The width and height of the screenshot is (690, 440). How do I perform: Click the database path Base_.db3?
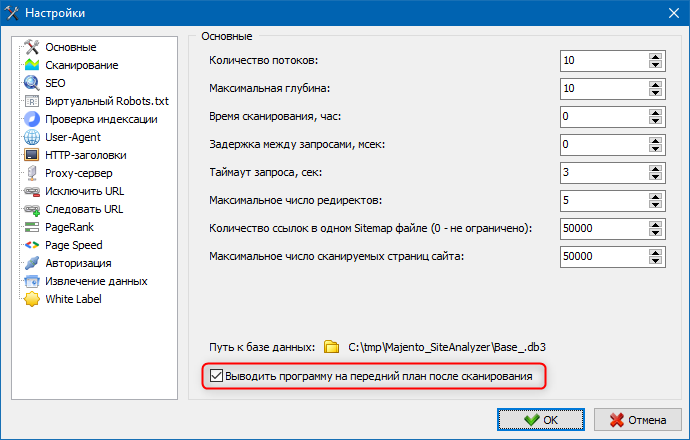point(447,347)
